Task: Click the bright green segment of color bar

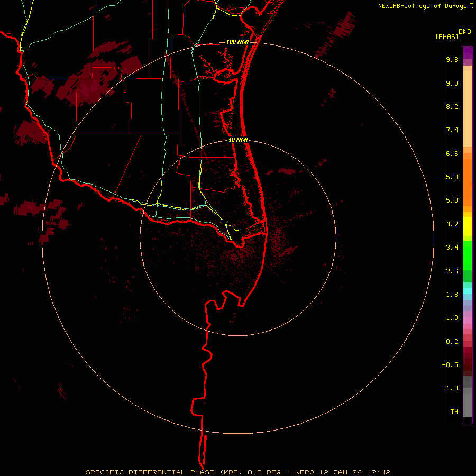Action: coord(467,255)
